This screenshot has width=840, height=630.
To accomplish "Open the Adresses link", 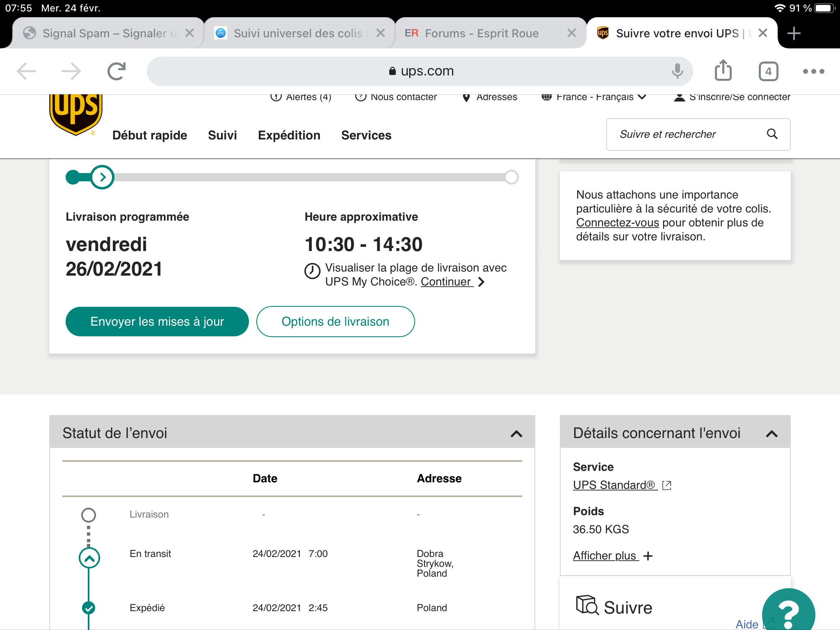I will 489,97.
